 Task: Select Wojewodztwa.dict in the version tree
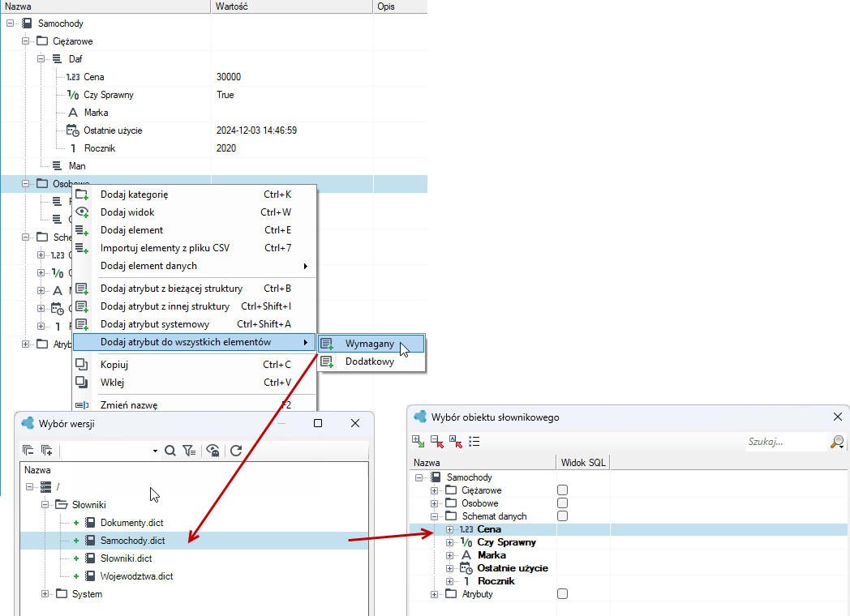136,576
